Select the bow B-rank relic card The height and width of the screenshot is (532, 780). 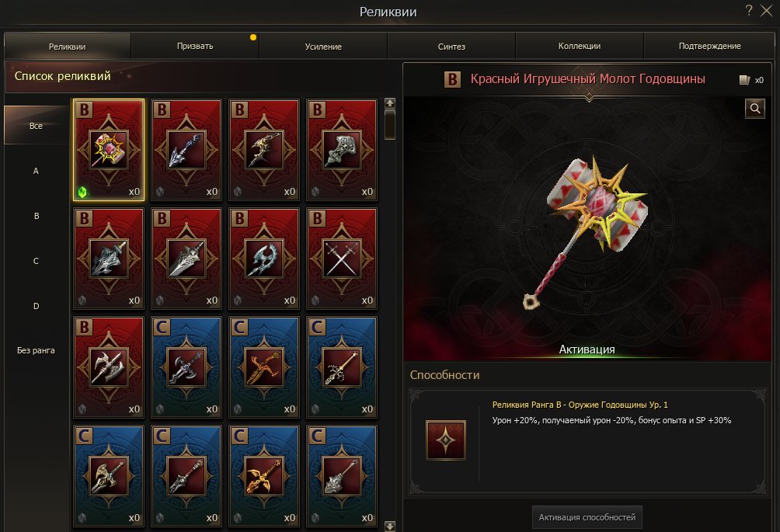click(263, 150)
